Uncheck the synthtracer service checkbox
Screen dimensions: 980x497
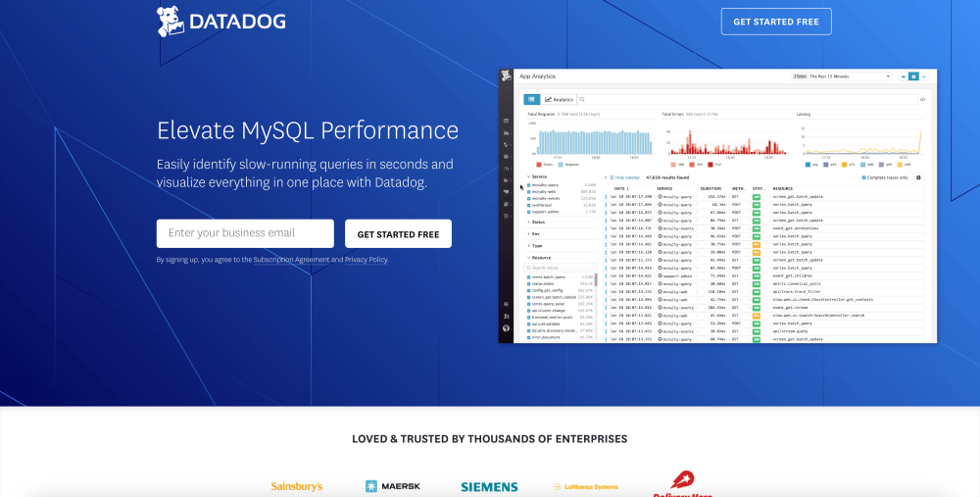point(529,205)
